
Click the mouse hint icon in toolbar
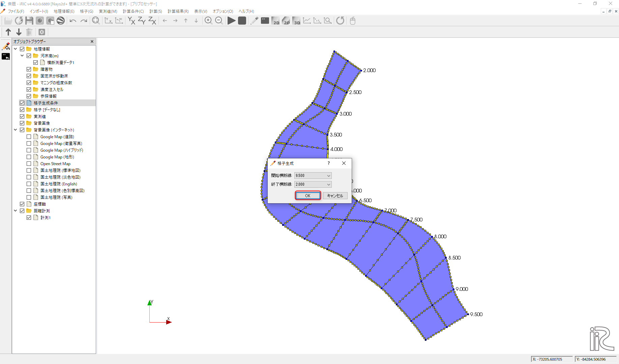click(353, 21)
